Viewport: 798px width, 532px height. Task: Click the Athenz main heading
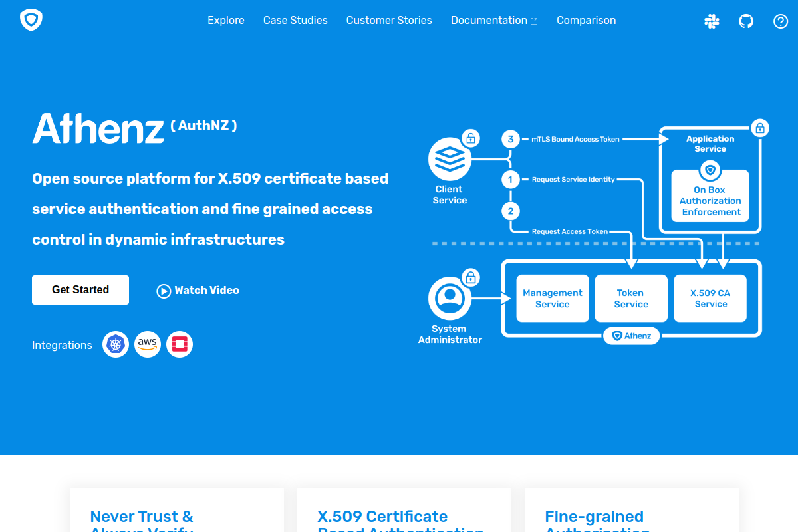tap(98, 128)
